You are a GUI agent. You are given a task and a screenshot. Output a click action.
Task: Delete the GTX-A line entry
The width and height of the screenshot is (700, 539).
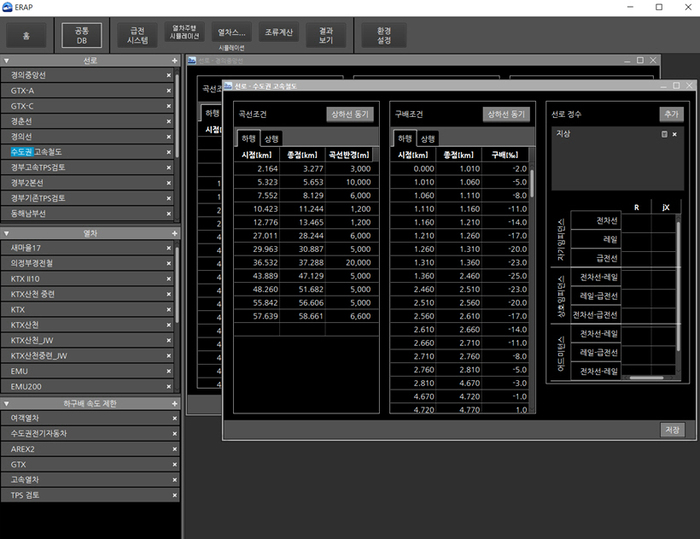tap(174, 90)
